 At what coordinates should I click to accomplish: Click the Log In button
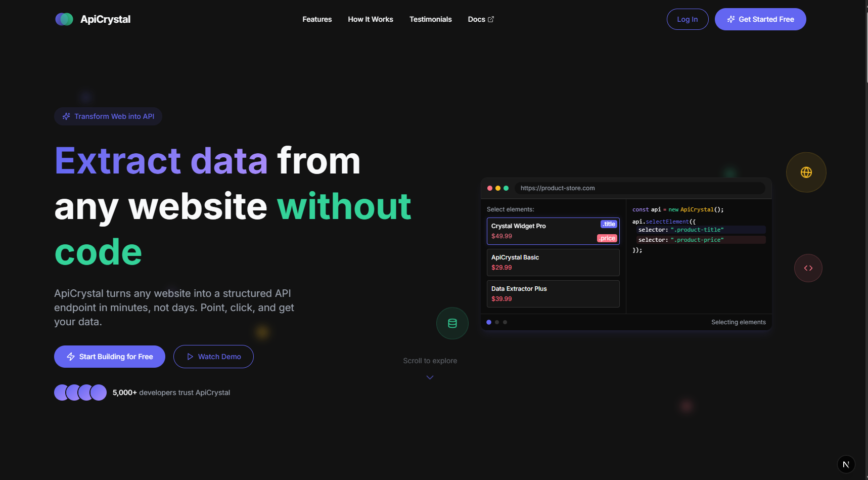click(x=688, y=19)
